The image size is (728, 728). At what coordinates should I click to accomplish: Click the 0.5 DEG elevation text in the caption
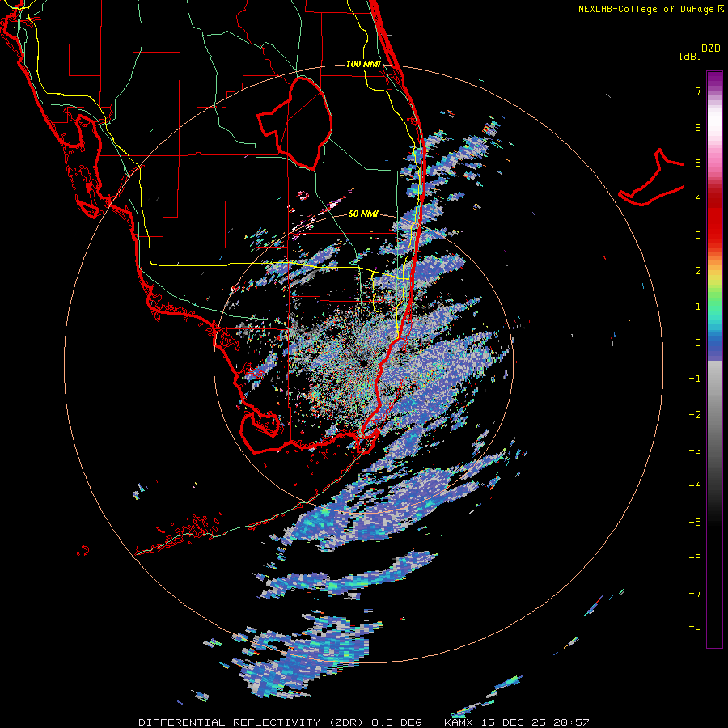tap(396, 722)
